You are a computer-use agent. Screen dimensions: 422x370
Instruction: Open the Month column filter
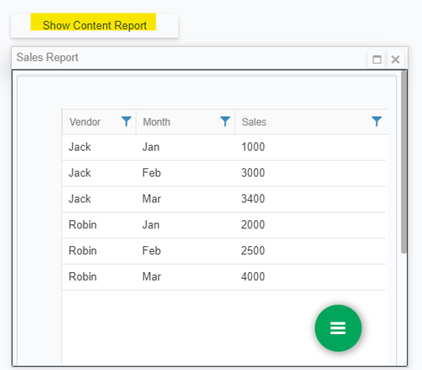click(225, 122)
